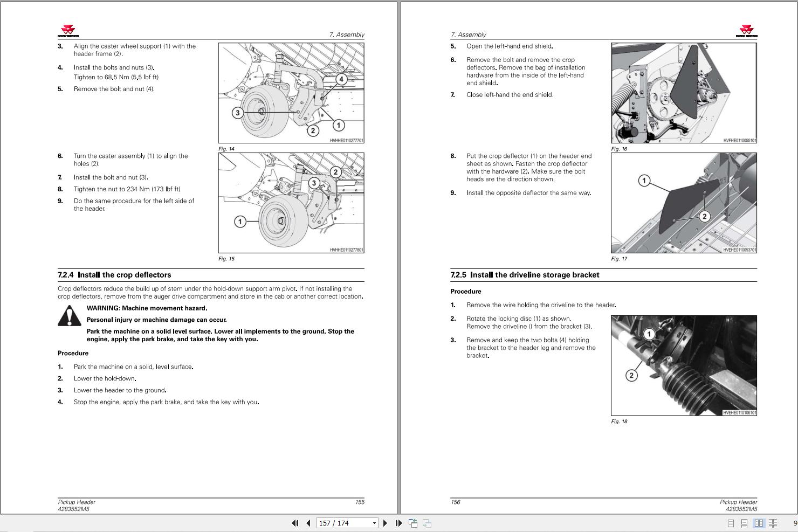Viewport: 798px width, 532px height.
Task: Click the 'Procedure' label on the left page
Action: pos(73,354)
